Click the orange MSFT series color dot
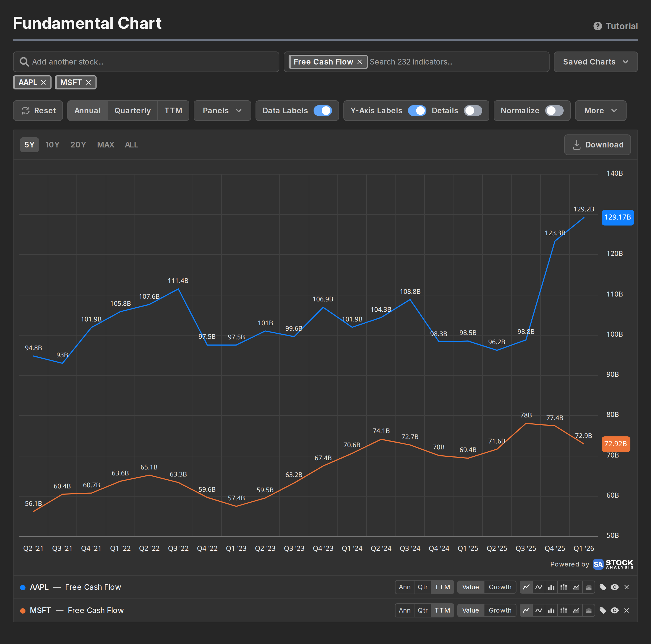Viewport: 651px width, 644px height. coord(23,611)
